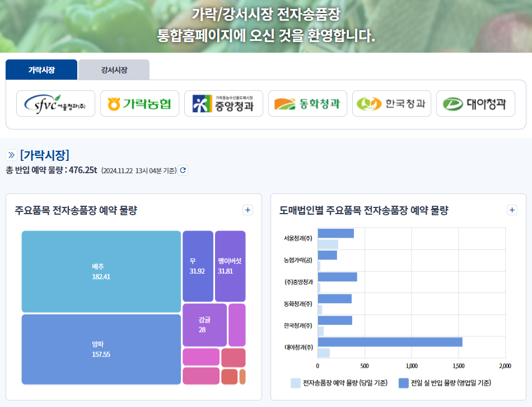This screenshot has height=407, width=532.
Task: Click the 476.25t total volume value
Action: [83, 170]
